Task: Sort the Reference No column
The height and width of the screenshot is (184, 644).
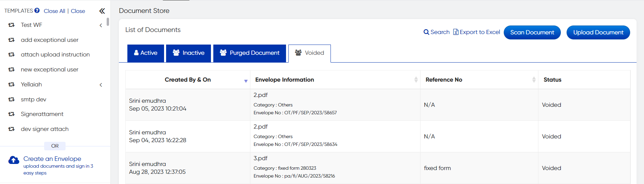Action: 534,80
